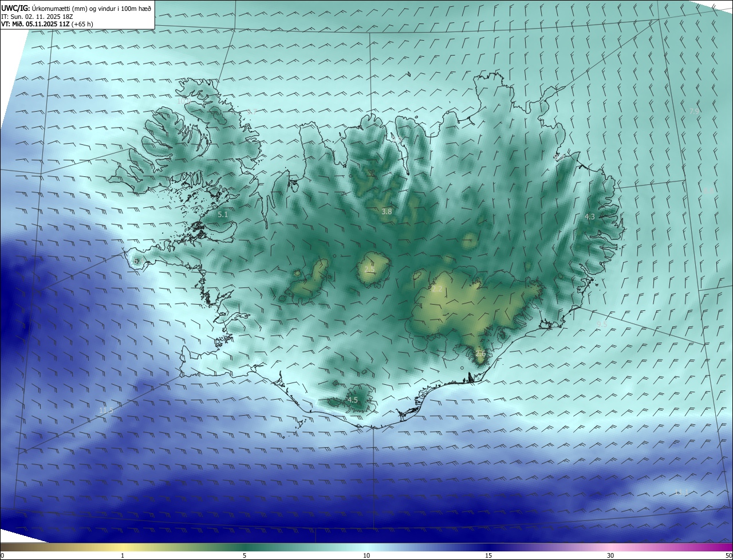Viewport: 733px width, 560px height.
Task: Click the 10.0 value label
Action: 183,101
